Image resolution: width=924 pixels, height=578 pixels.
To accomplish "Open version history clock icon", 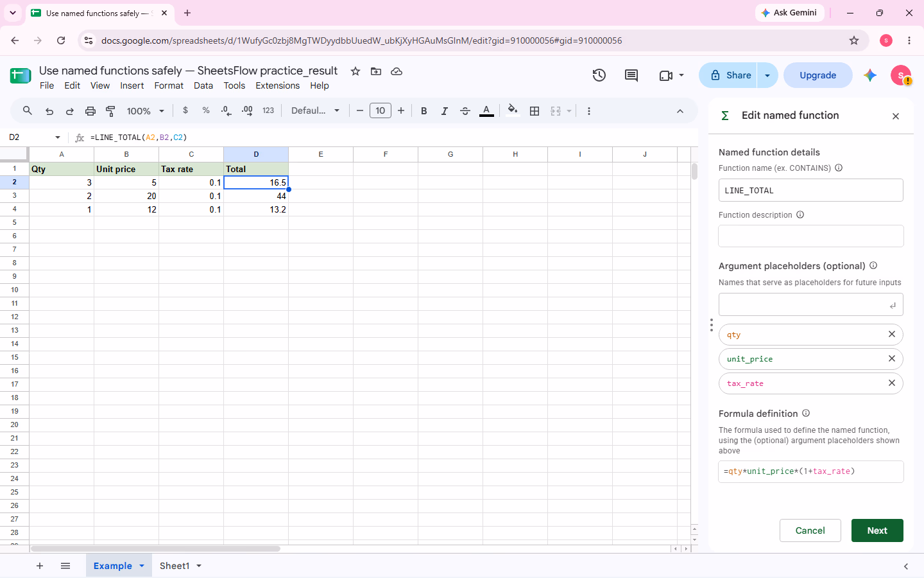I will (x=599, y=75).
